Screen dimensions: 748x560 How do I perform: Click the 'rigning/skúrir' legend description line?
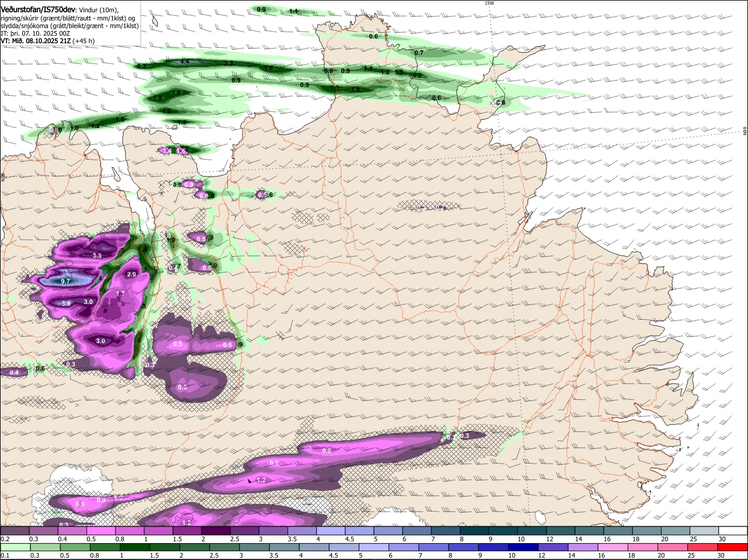tap(68, 18)
